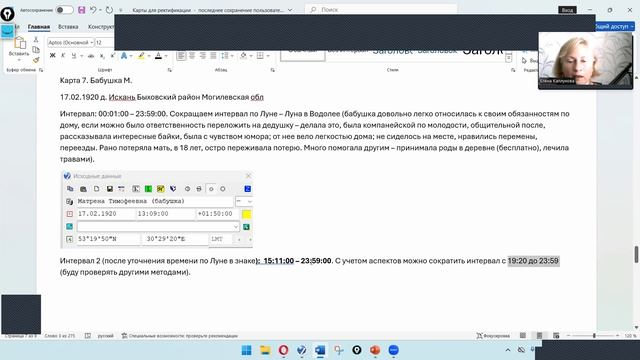This screenshot has width=640, height=360.
Task: Click the Поиск search box
Action: click(381, 9)
